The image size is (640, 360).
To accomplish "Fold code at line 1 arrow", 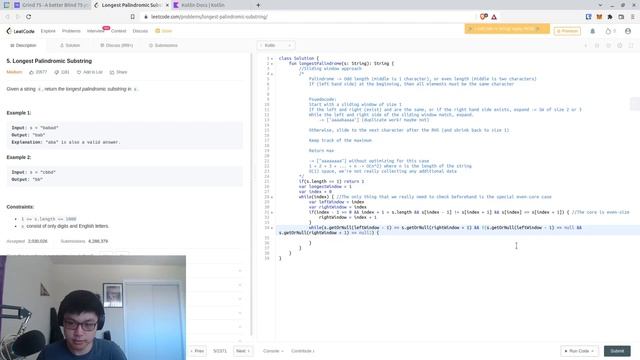I will [272, 59].
